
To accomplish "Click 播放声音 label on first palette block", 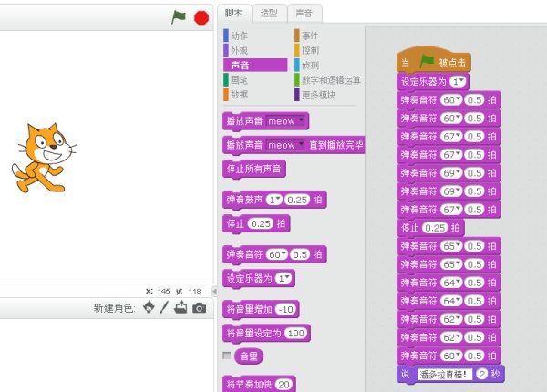I will pyautogui.click(x=244, y=121).
